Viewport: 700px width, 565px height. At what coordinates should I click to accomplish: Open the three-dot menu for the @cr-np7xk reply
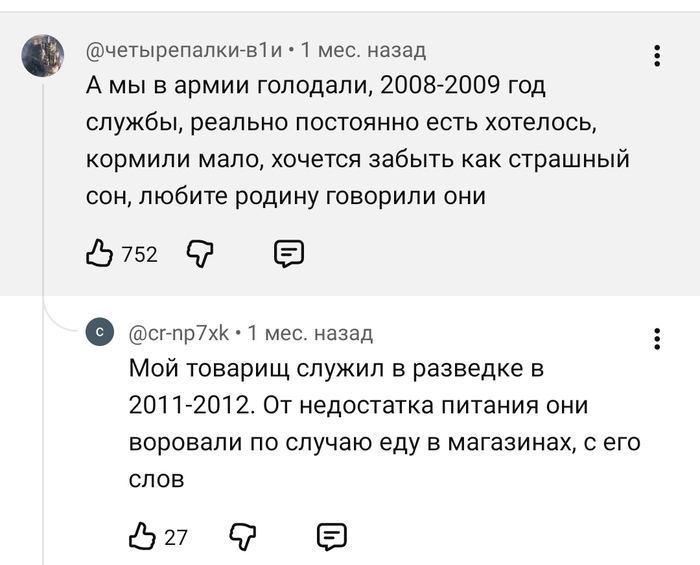(656, 339)
